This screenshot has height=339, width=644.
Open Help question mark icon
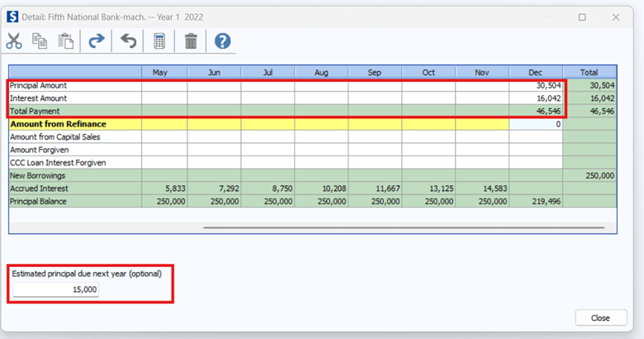click(223, 41)
